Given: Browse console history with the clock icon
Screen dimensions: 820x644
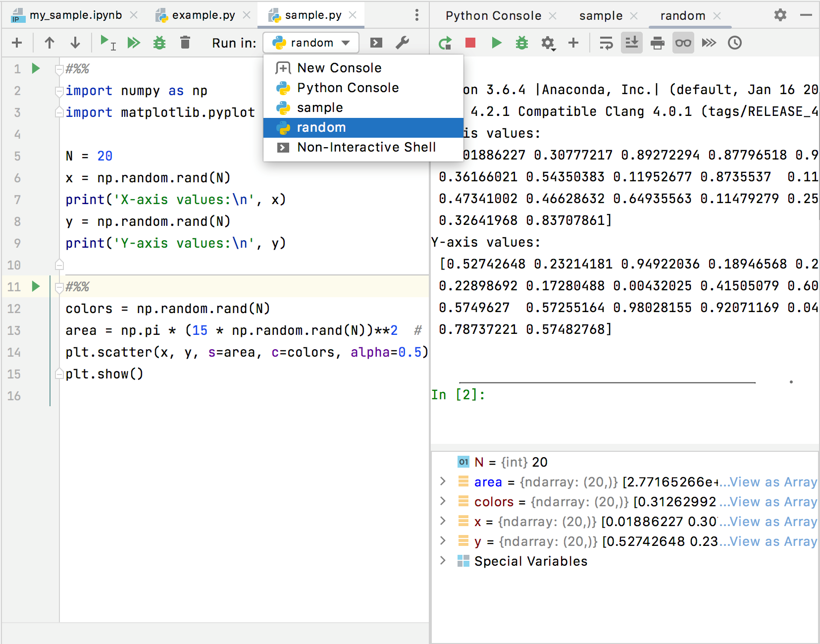Looking at the screenshot, I should [735, 43].
